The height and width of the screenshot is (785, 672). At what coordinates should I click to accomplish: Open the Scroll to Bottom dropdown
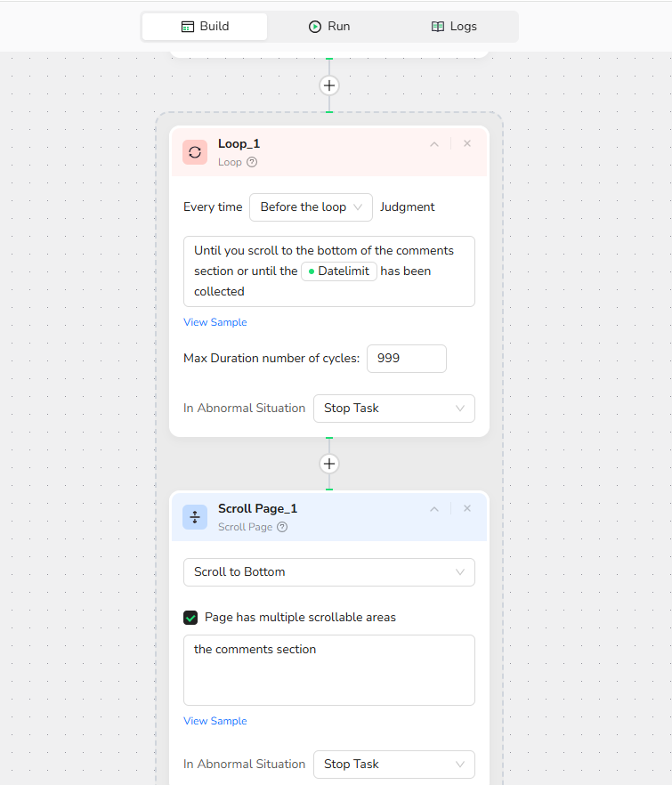pos(328,571)
